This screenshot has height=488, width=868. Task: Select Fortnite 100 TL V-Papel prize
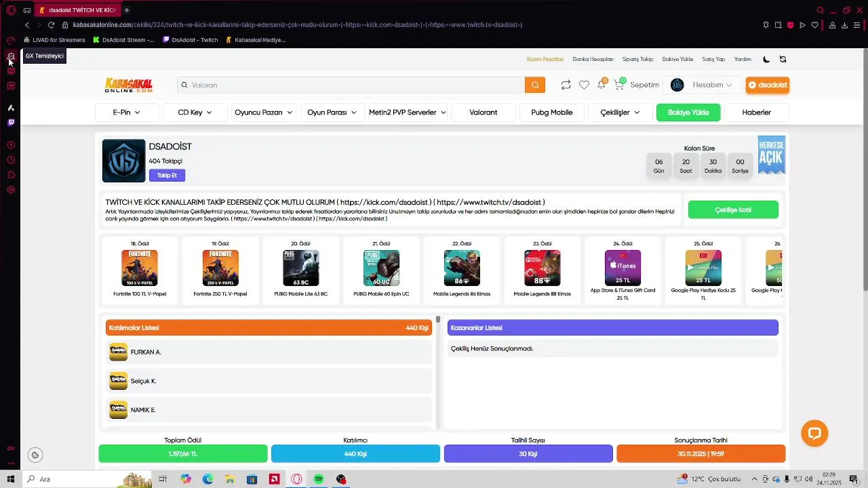point(140,270)
